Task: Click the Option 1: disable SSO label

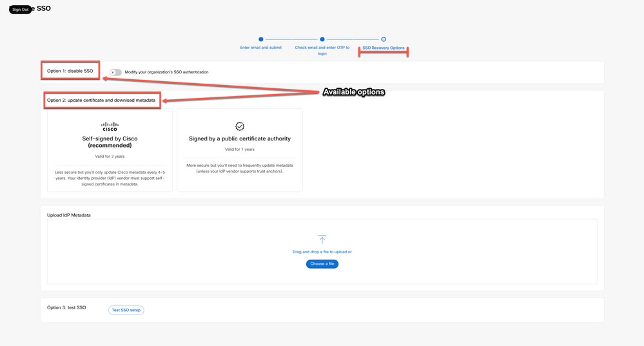Action: click(70, 71)
